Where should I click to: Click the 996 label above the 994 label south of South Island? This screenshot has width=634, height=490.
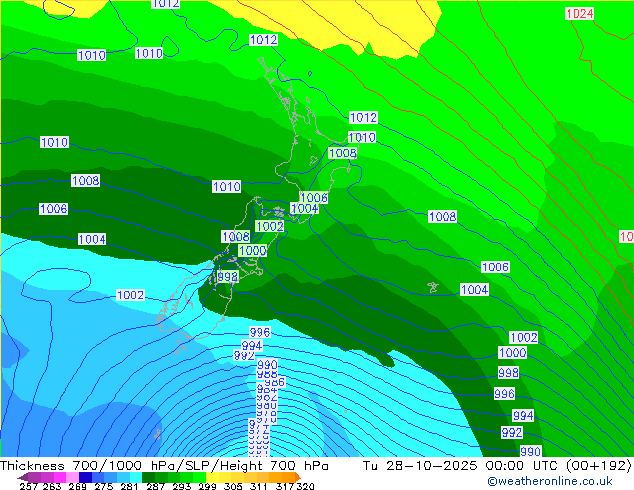(260, 332)
